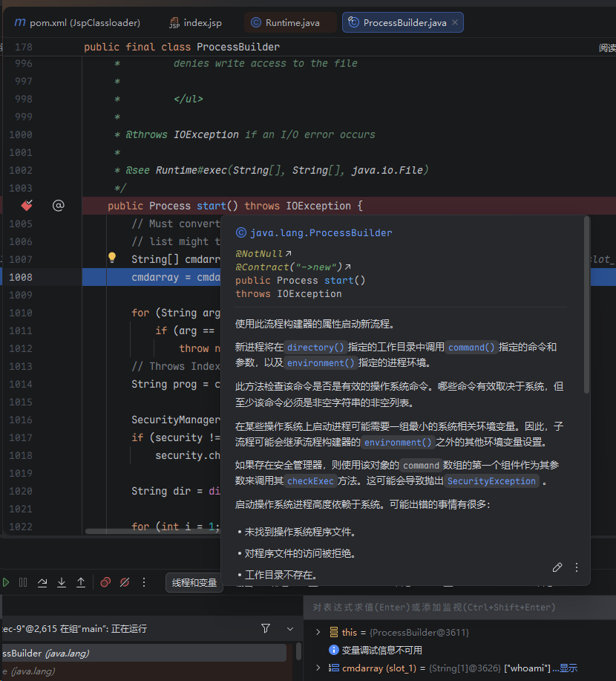Click the pause program icon
This screenshot has height=681, width=616.
(23, 582)
